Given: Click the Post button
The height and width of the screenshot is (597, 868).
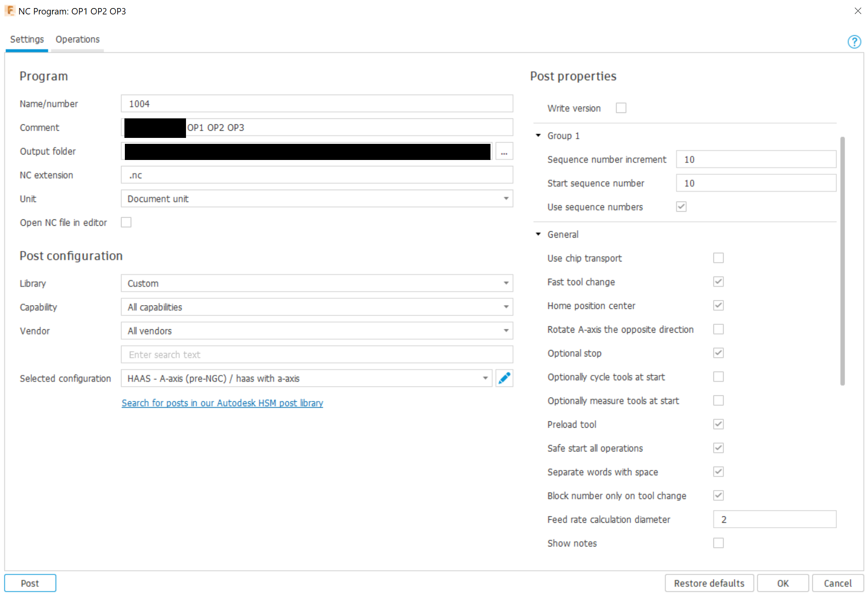Looking at the screenshot, I should pos(30,583).
